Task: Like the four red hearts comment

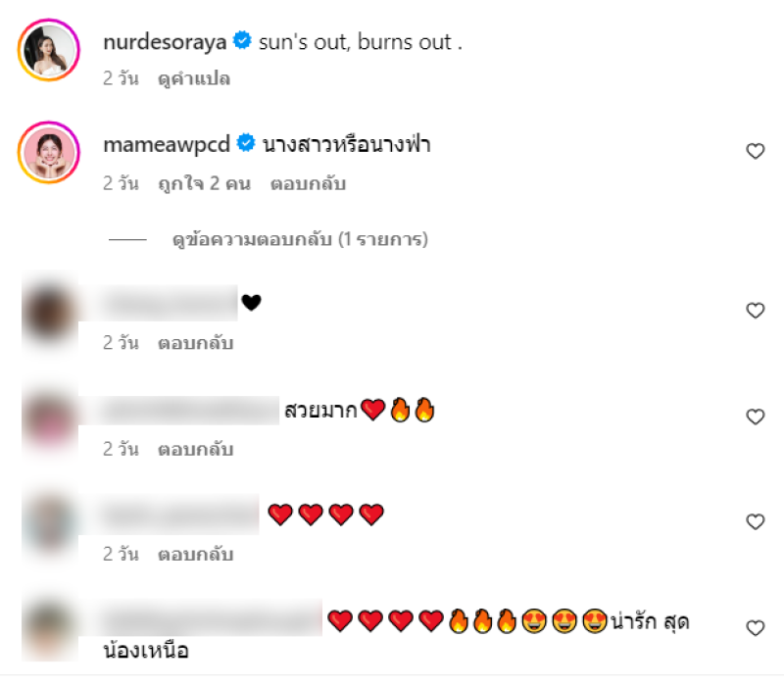Action: 755,521
